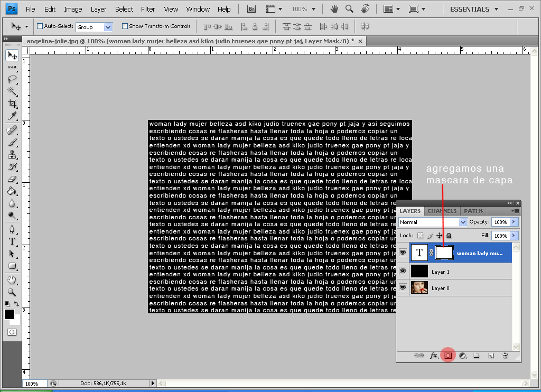Create a new group folder

click(x=477, y=356)
